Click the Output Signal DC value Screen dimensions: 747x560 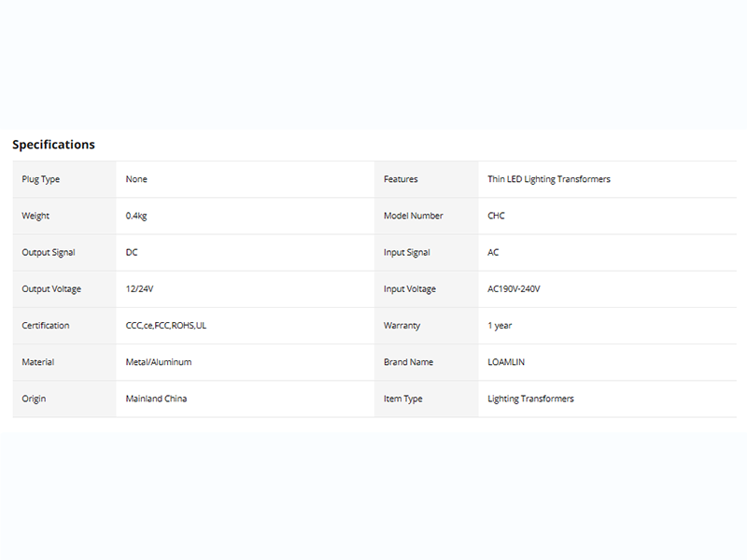[132, 252]
